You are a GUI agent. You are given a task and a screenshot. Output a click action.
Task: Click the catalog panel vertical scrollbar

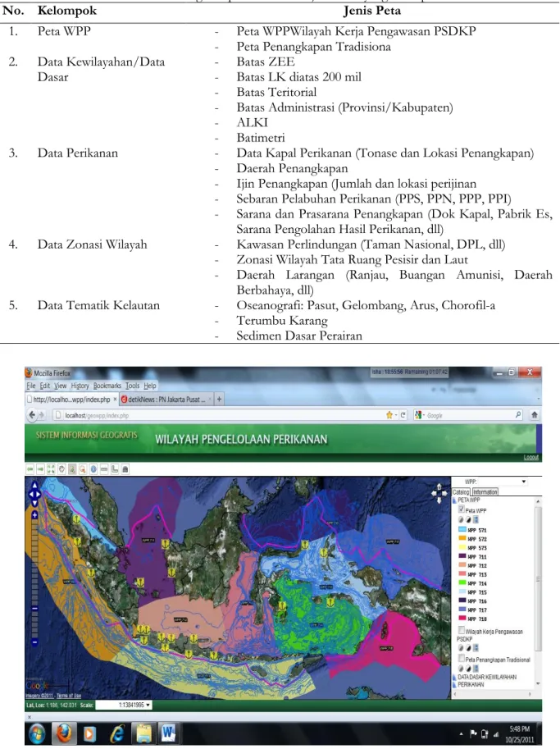coord(538,579)
